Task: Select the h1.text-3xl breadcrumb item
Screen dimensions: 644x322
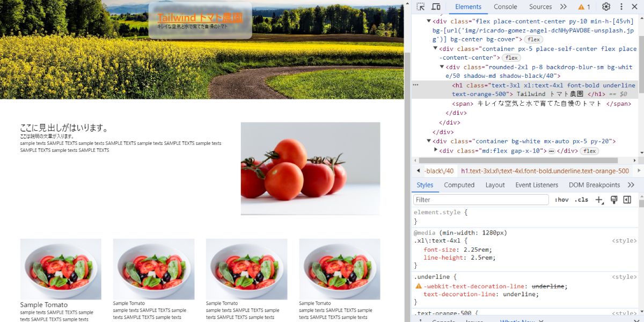Action: (545, 171)
